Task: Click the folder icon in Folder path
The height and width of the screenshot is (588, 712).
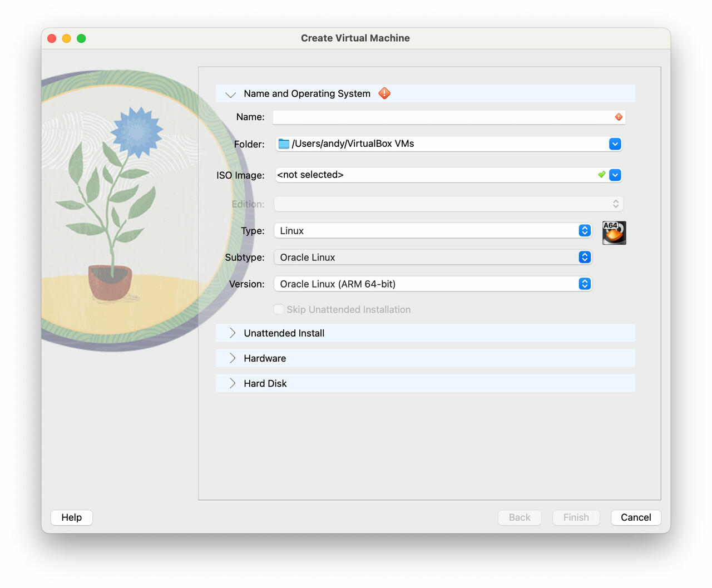Action: (284, 144)
